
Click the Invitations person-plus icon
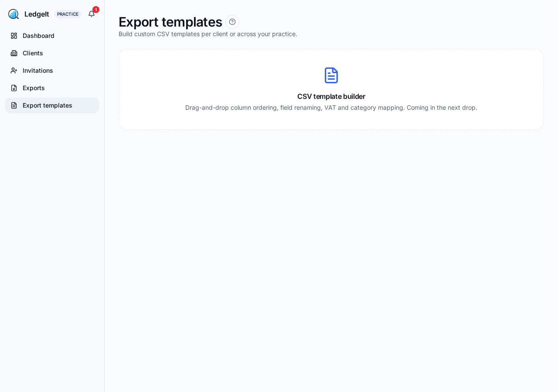(x=14, y=71)
